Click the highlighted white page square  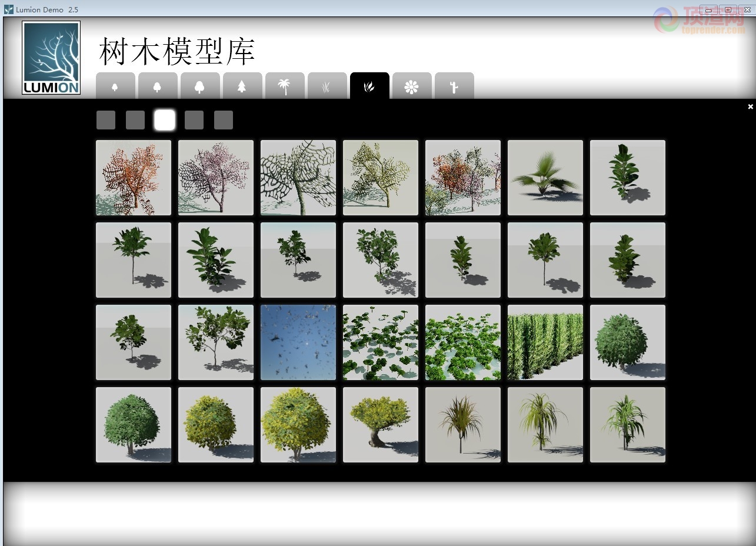165,120
